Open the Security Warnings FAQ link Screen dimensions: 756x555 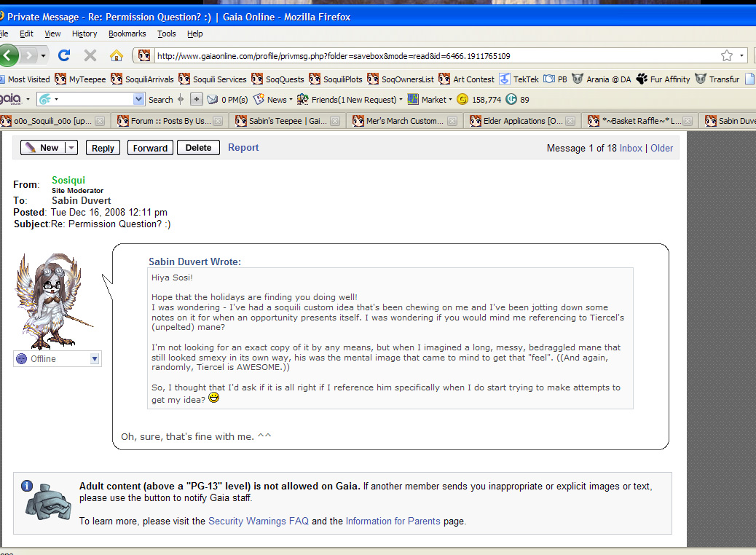point(259,521)
